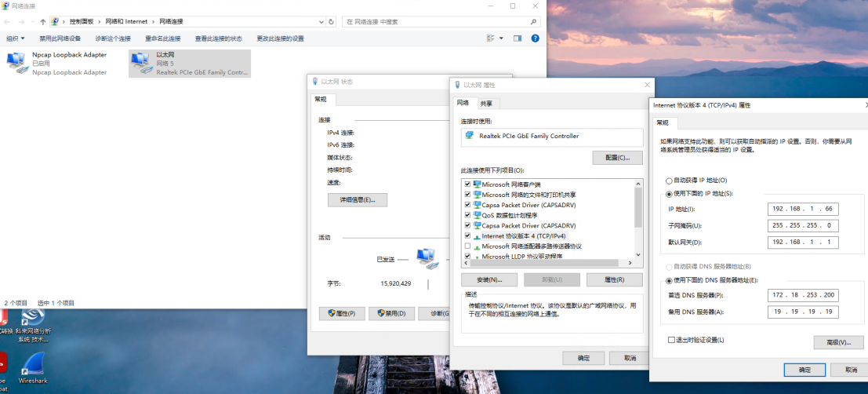Image resolution: width=868 pixels, height=394 pixels.
Task: Open 组织 dropdown menu
Action: (16, 38)
